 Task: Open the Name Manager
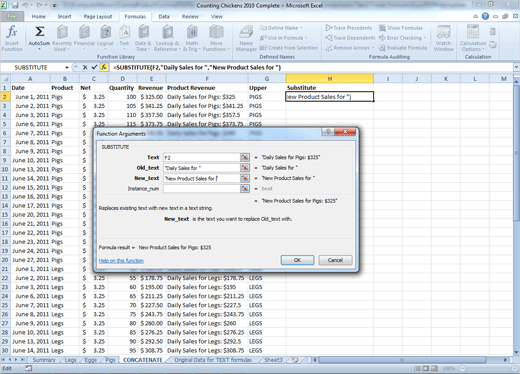[246, 38]
